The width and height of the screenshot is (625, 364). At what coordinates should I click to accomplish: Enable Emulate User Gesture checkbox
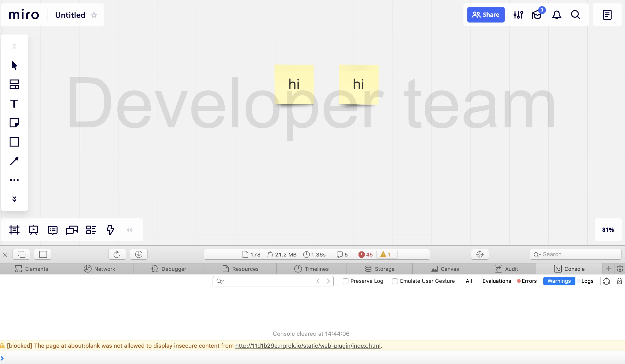(395, 281)
